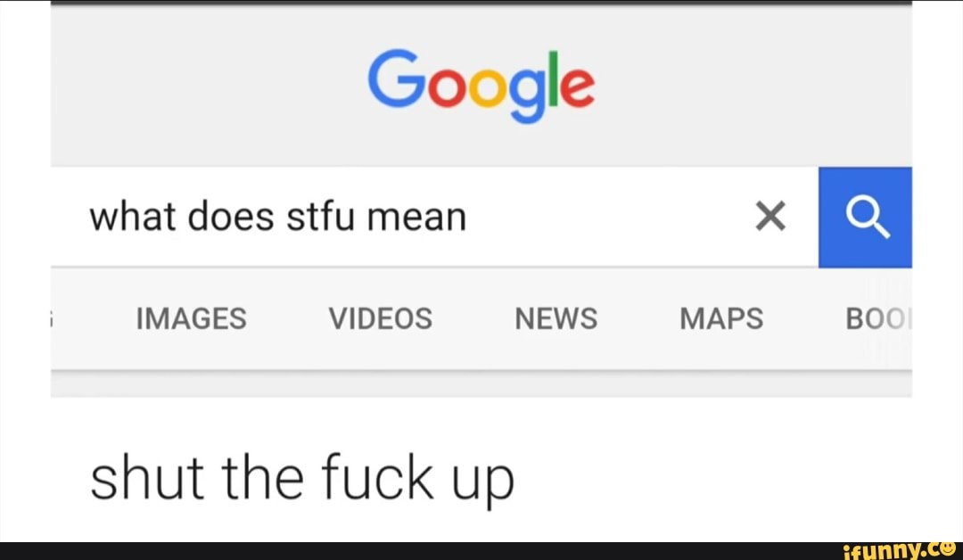This screenshot has height=560, width=963.
Task: Open the partially visible BOOKS tab
Action: [x=877, y=318]
